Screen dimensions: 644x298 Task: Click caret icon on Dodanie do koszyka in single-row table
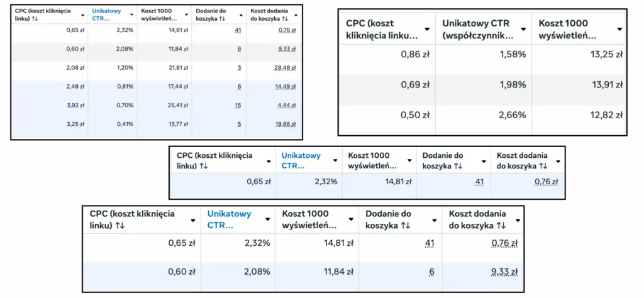coord(483,161)
